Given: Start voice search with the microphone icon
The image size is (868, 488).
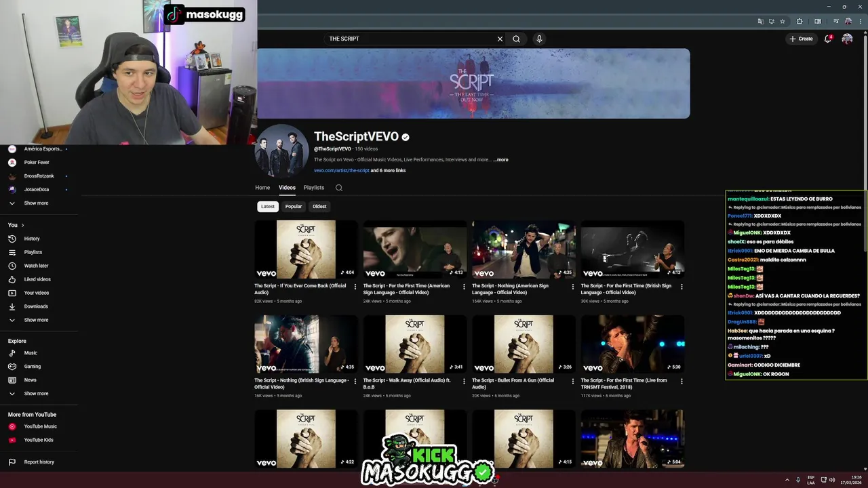Looking at the screenshot, I should [539, 39].
